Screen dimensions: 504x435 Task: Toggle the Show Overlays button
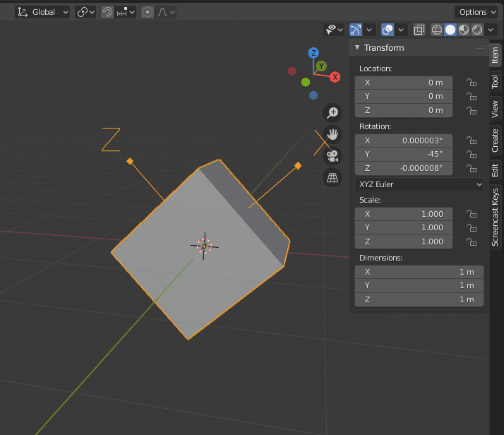pyautogui.click(x=388, y=30)
